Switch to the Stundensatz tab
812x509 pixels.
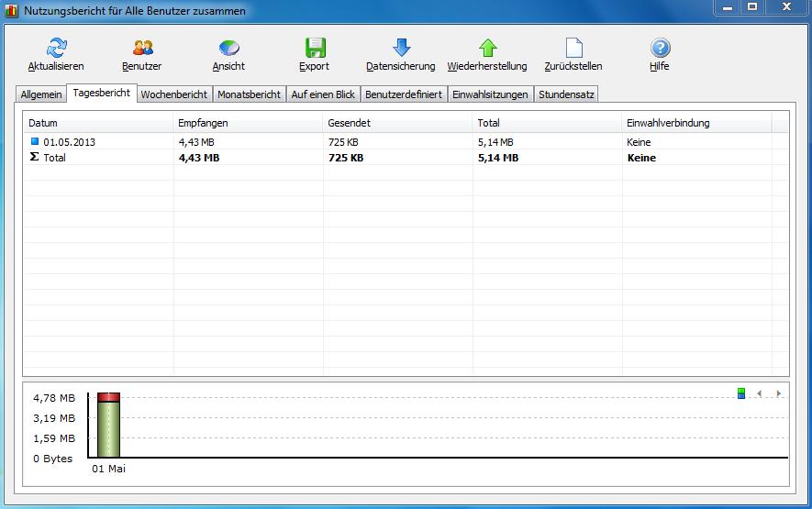click(566, 94)
